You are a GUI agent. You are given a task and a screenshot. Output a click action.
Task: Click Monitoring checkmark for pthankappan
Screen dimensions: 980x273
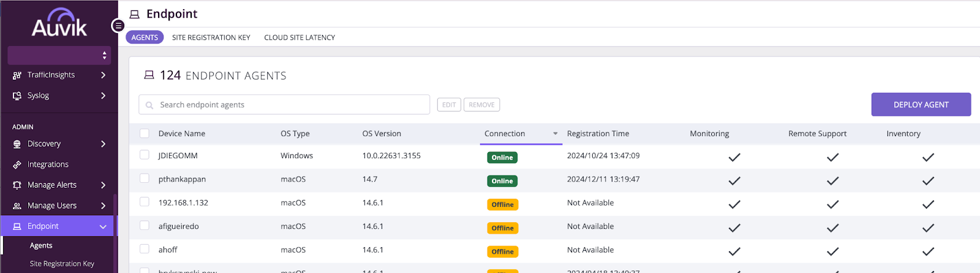(734, 180)
